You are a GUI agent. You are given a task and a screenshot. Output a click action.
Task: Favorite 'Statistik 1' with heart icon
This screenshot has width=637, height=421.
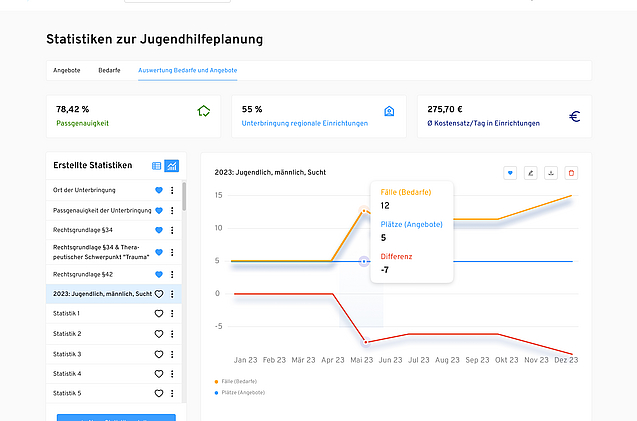[x=158, y=313]
